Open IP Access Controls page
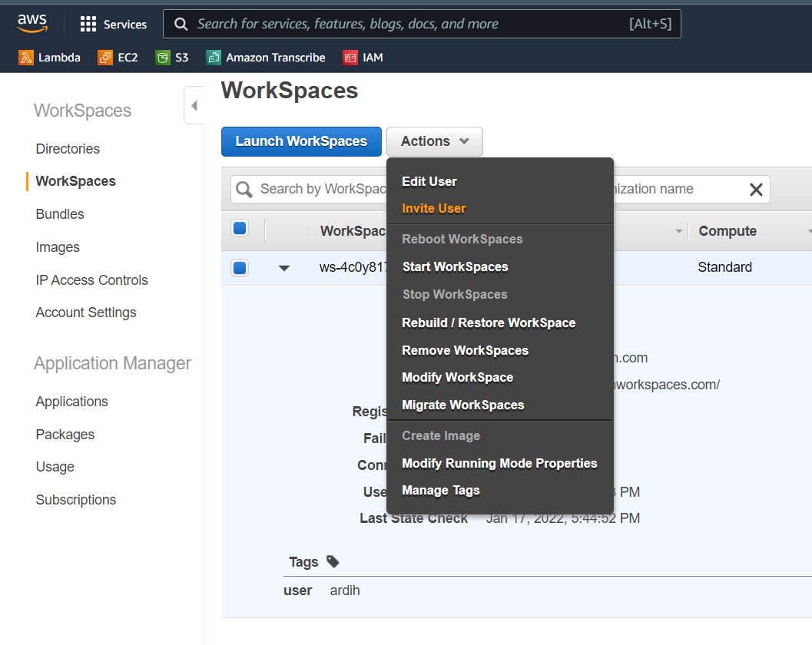The height and width of the screenshot is (645, 812). 91,280
